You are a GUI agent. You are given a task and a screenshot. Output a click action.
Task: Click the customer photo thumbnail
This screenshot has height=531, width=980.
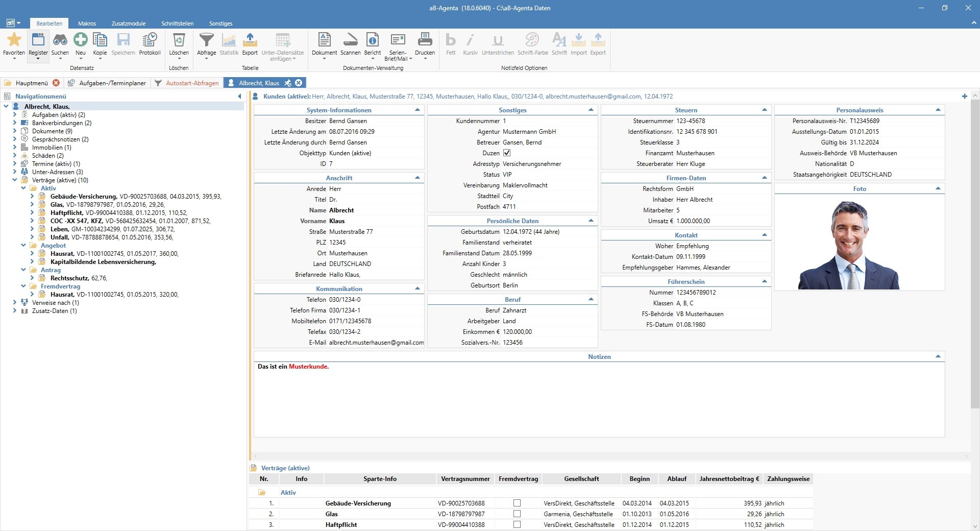[848, 245]
